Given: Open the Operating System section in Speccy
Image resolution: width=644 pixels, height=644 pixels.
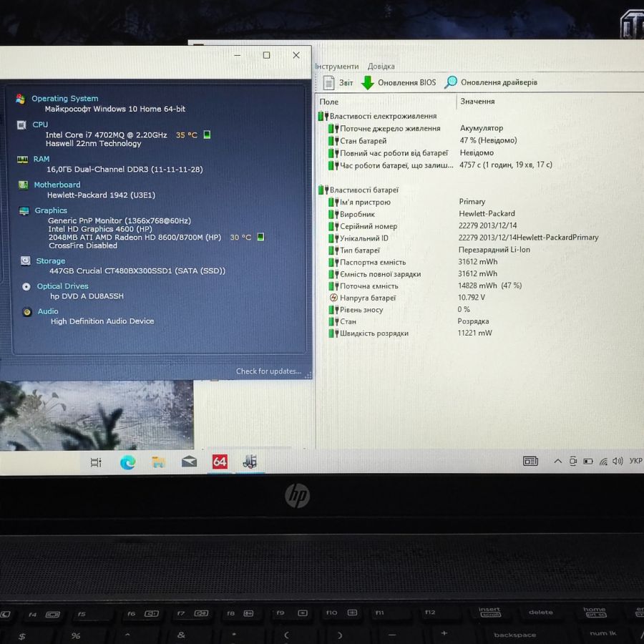Looking at the screenshot, I should tap(65, 99).
